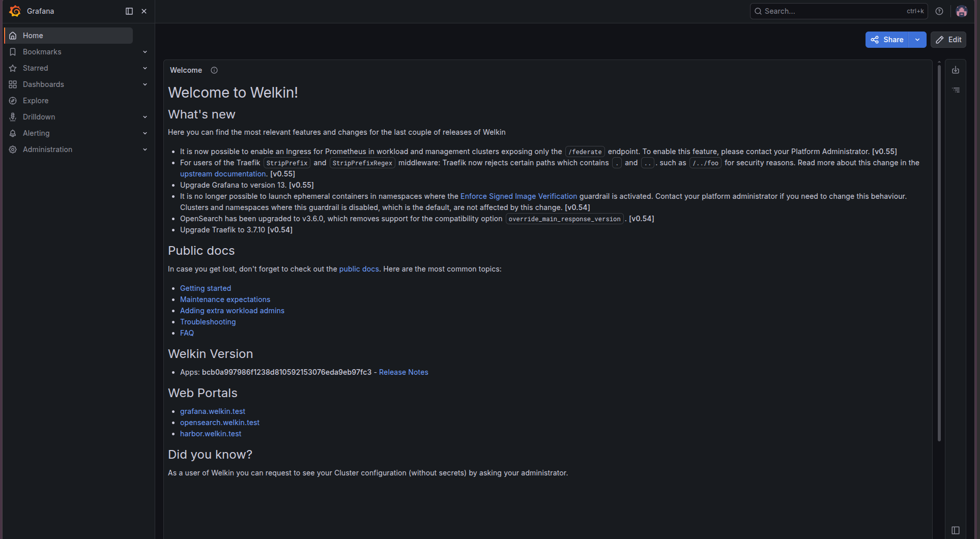The image size is (980, 539).
Task: Expand the Drilldown section chevron
Action: coord(145,117)
